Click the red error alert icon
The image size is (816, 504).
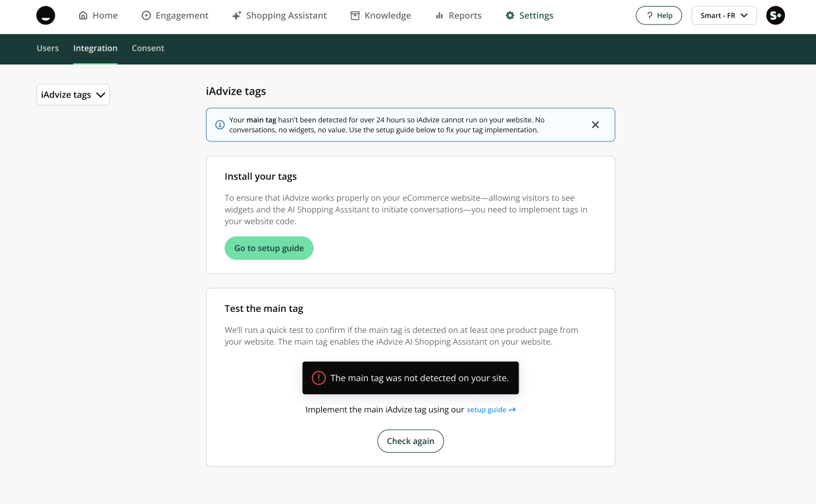319,378
